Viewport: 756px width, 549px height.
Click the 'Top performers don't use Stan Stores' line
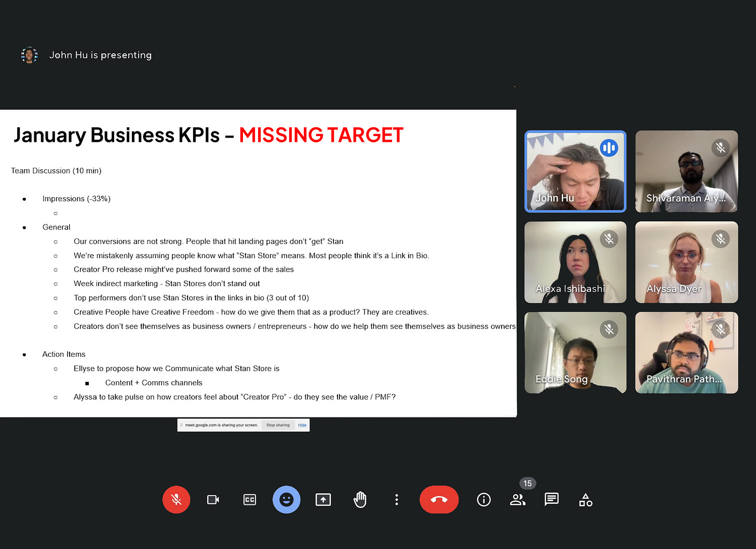tap(191, 298)
